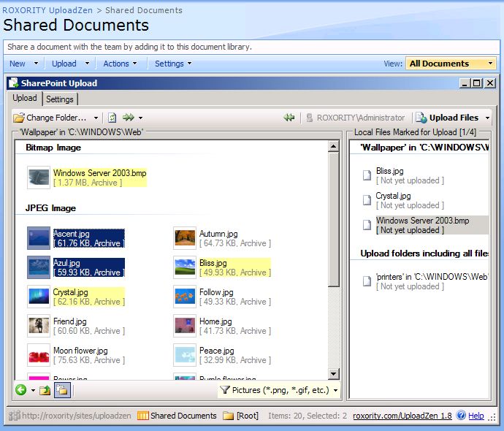Click the Moon flower.jpg thumbnail
Screen dimensions: 504x431
[39, 355]
